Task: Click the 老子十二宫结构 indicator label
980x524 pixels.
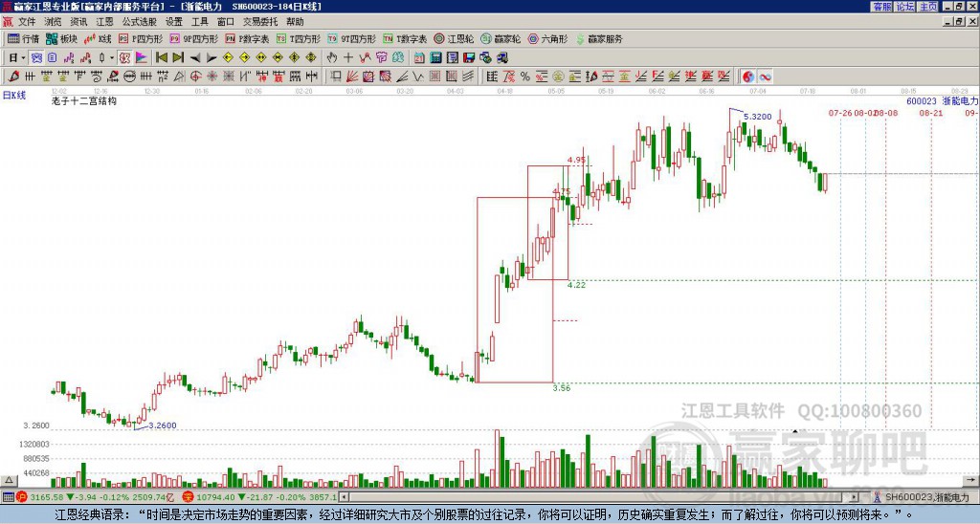Action: click(x=84, y=100)
